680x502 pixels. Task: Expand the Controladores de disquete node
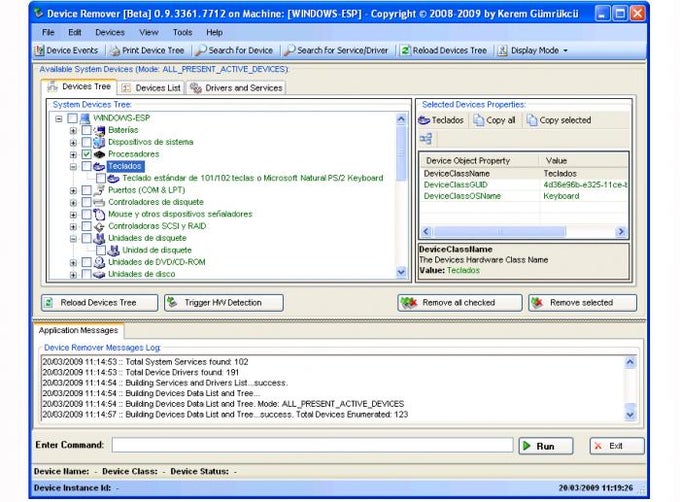coord(73,202)
